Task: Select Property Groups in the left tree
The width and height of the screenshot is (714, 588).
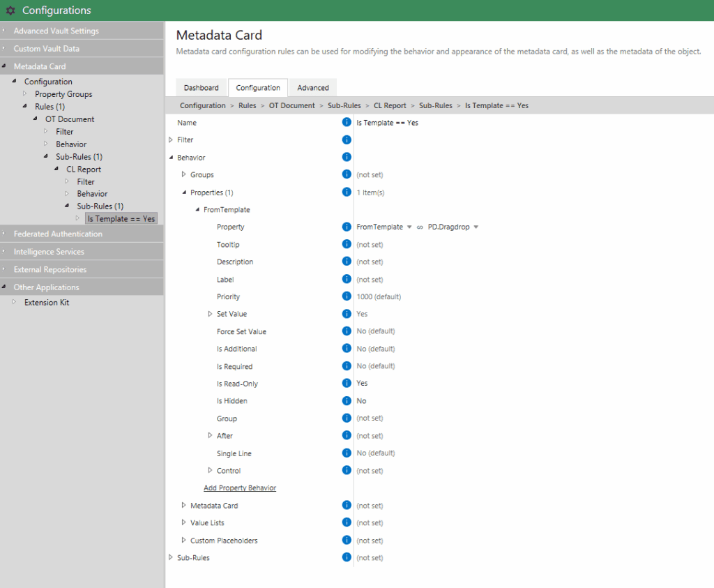Action: (63, 94)
